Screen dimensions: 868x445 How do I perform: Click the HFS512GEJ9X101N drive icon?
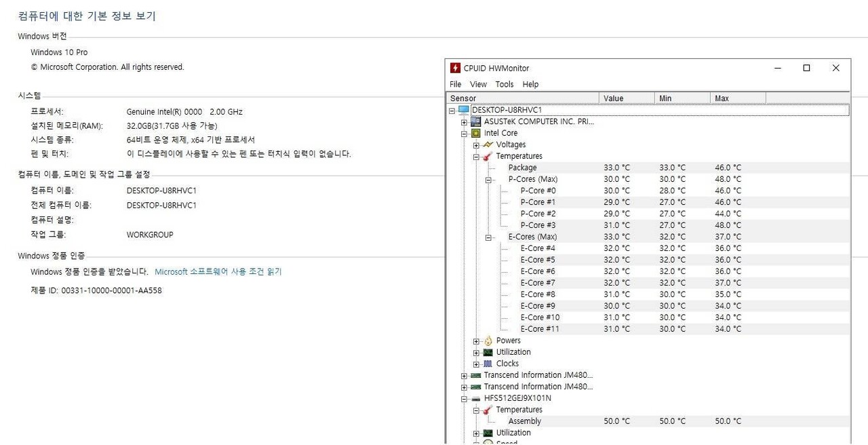[475, 398]
